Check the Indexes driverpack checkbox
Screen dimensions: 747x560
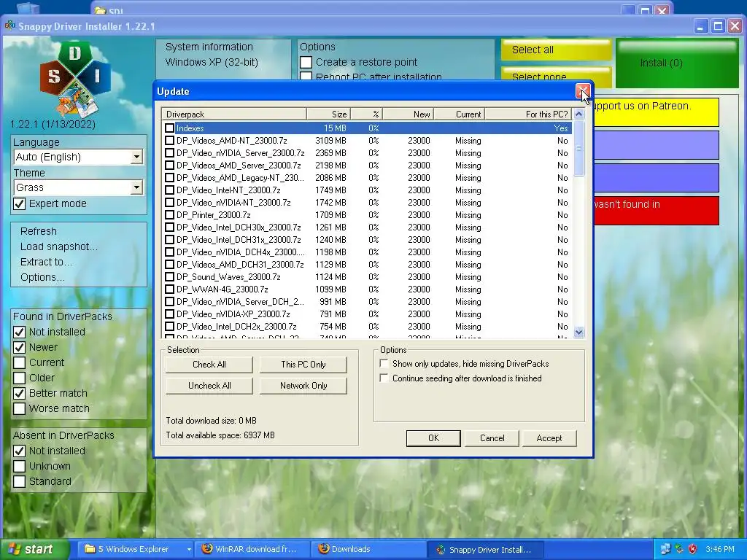[169, 128]
